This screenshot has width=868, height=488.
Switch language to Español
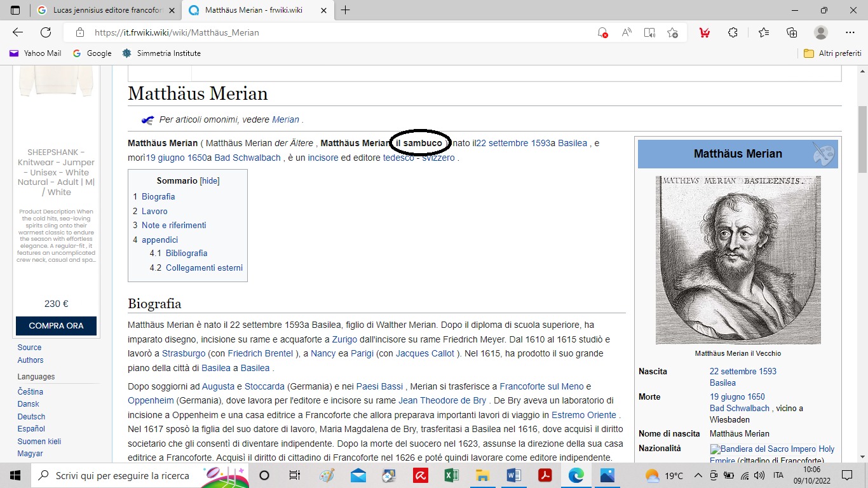point(31,429)
